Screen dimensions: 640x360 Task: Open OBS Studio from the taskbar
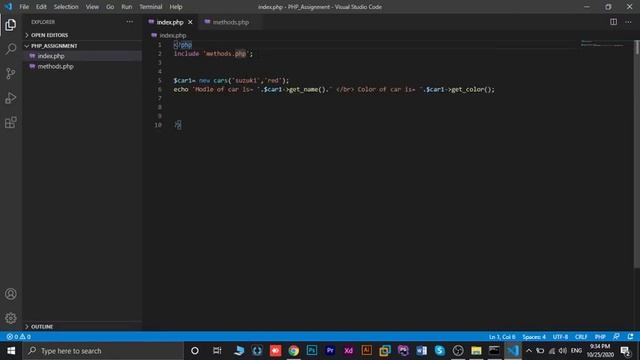458,351
